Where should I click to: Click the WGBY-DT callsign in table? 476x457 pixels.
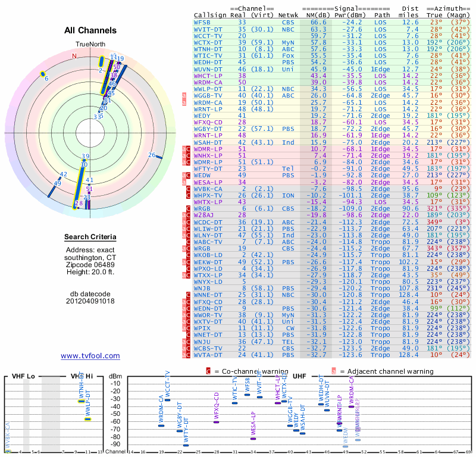coord(208,129)
